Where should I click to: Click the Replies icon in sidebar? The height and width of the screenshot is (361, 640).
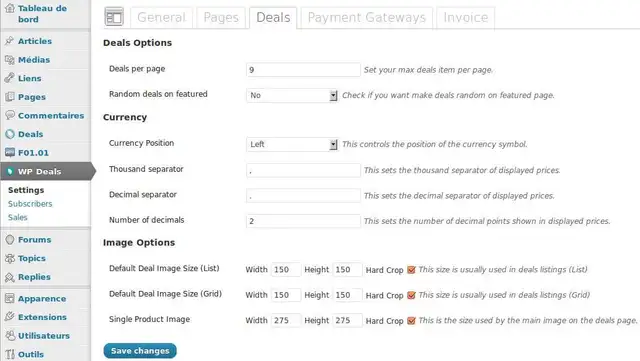pyautogui.click(x=10, y=277)
